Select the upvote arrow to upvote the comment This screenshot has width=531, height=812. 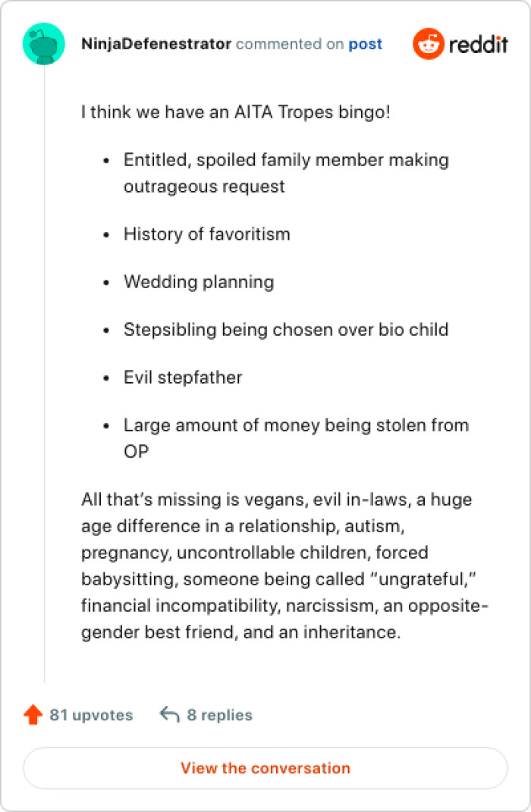pos(33,713)
